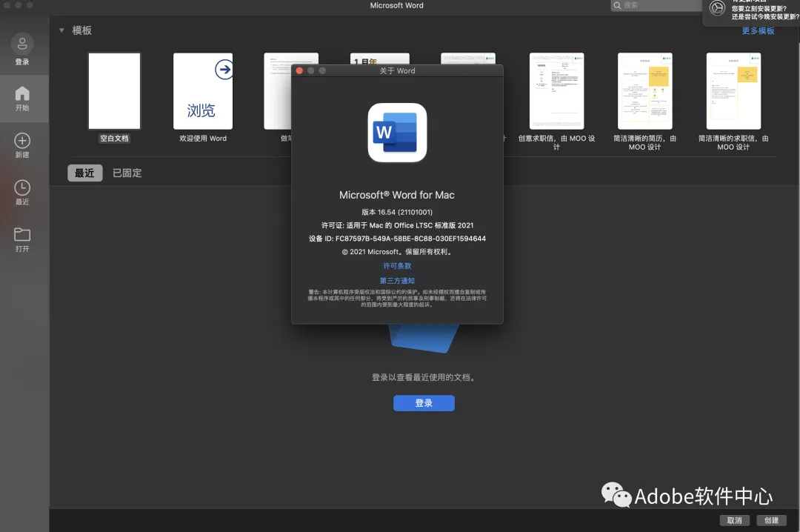Open the 第三方通知 link
Screen dimensions: 800x532
pyautogui.click(x=397, y=281)
